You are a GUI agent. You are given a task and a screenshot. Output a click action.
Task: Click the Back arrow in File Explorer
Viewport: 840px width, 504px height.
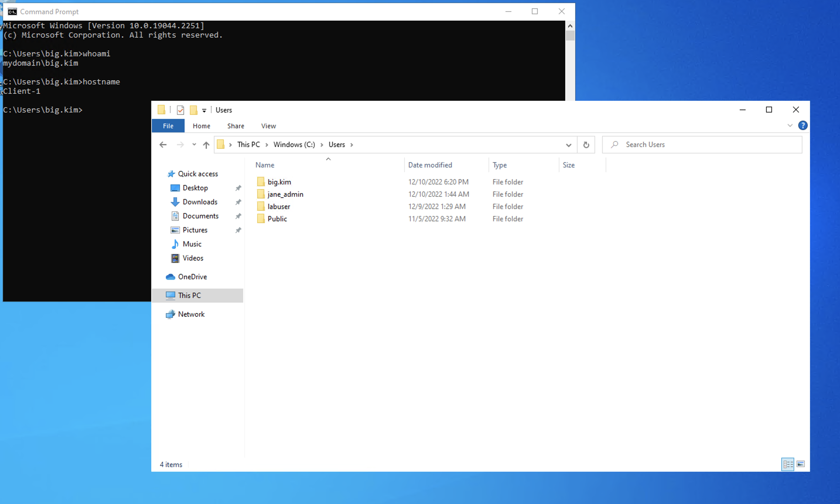[x=163, y=145]
